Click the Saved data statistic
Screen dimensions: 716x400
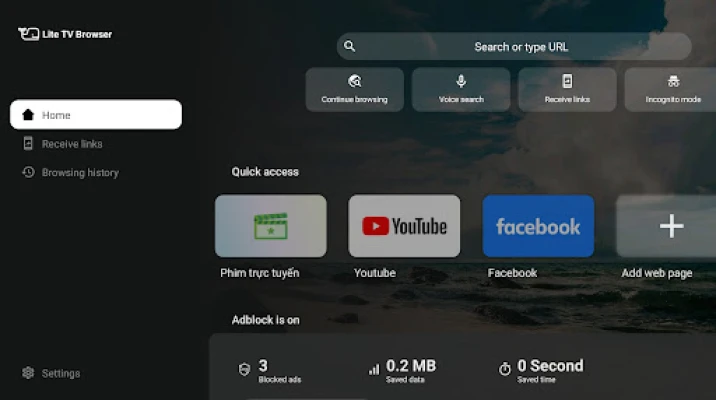tap(403, 369)
